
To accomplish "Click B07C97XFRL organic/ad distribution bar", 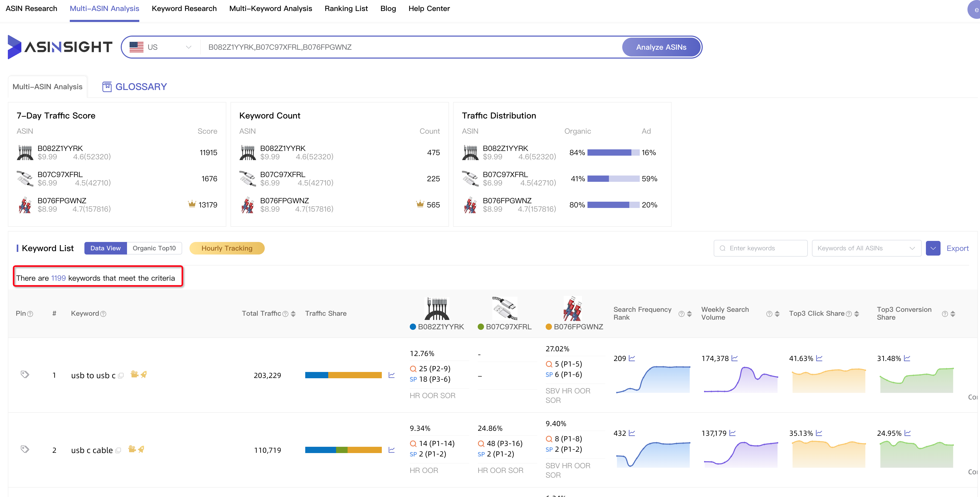I will (x=613, y=179).
